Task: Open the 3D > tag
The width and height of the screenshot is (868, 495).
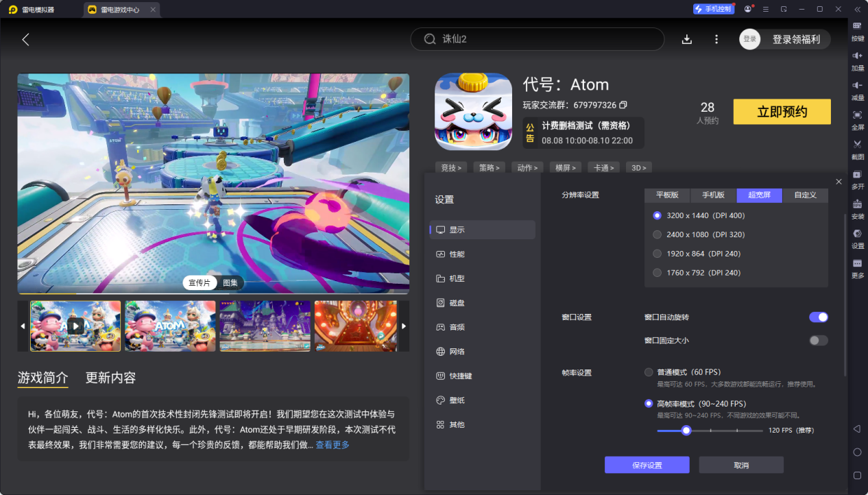Action: pyautogui.click(x=638, y=167)
